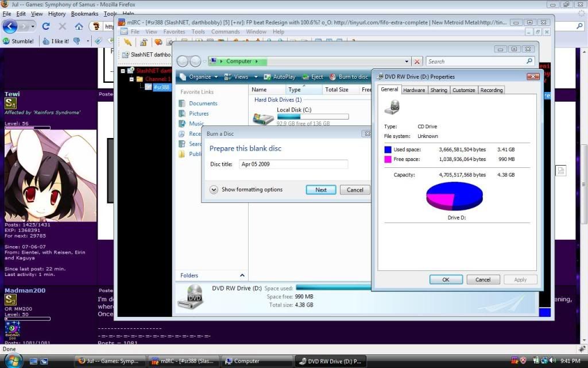Open the Pictures favorite link
The image size is (588, 368).
[199, 114]
